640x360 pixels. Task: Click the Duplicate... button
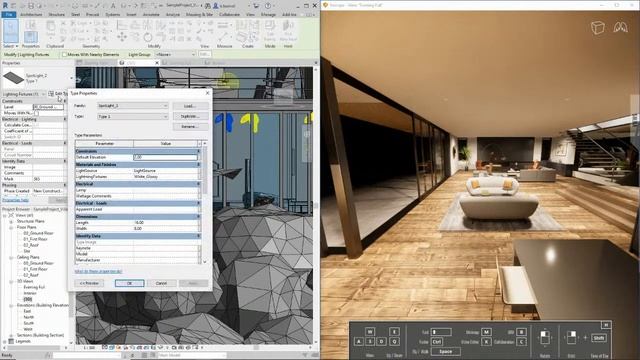tap(190, 116)
